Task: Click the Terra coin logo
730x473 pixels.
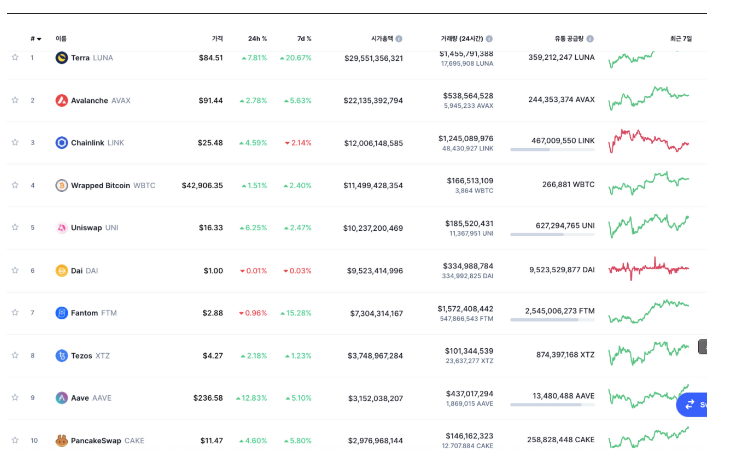Action: click(x=61, y=58)
